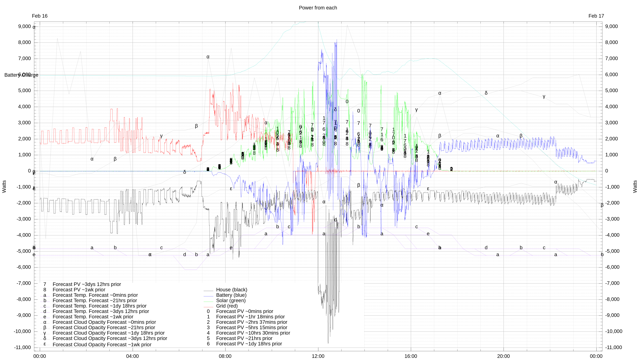Click the Battery (blue) legend entry
Viewport: 644px width, 362px height.
pyautogui.click(x=231, y=295)
